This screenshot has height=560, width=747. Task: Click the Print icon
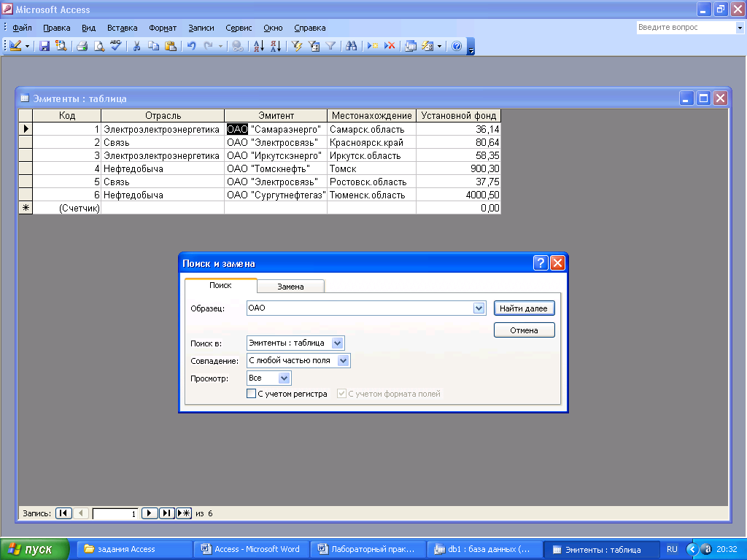82,46
